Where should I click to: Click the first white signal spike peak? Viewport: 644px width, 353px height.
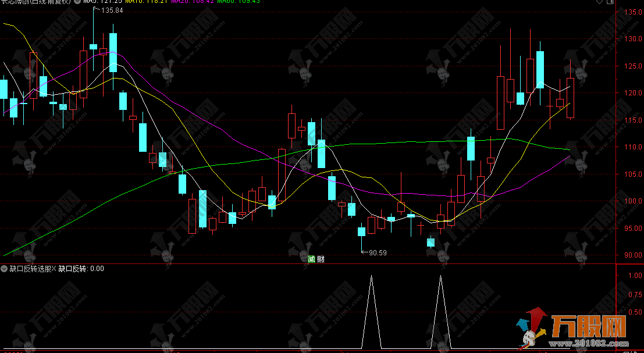371,277
